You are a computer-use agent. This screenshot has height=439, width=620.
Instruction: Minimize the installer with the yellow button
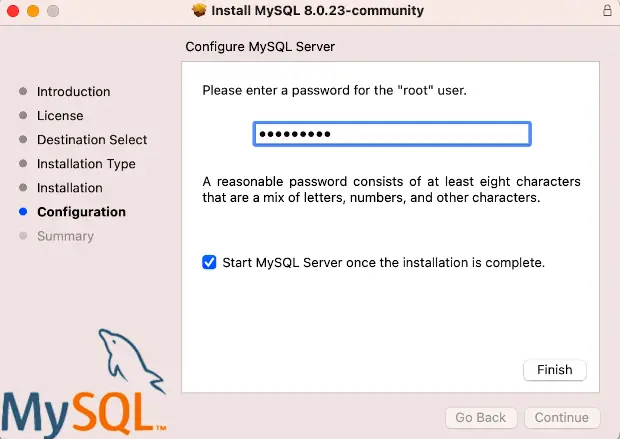32,11
